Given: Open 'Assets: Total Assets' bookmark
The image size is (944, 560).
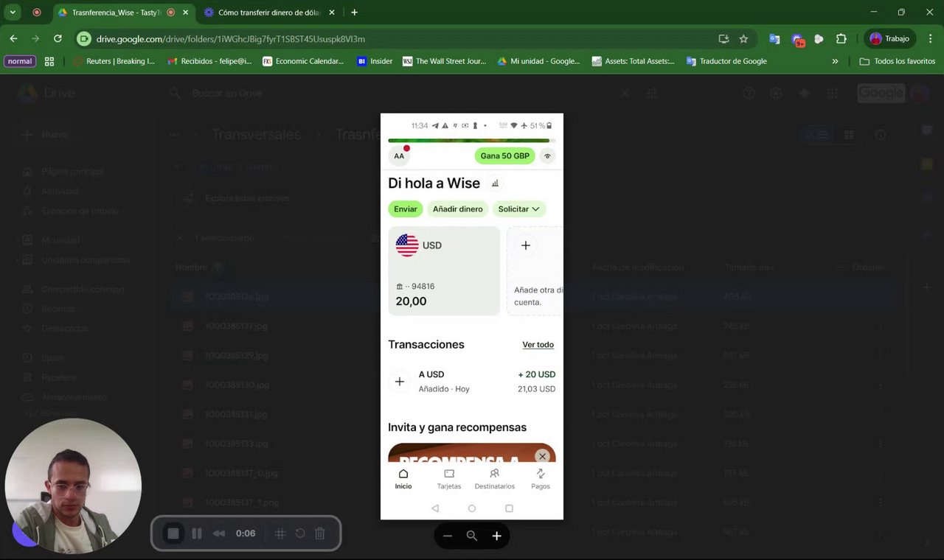Looking at the screenshot, I should pyautogui.click(x=634, y=61).
